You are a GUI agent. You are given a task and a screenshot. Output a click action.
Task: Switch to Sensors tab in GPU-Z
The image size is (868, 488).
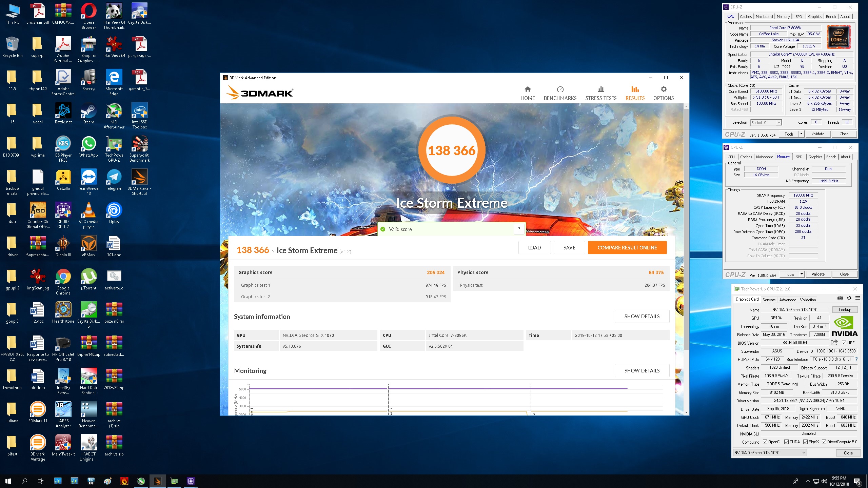point(769,300)
